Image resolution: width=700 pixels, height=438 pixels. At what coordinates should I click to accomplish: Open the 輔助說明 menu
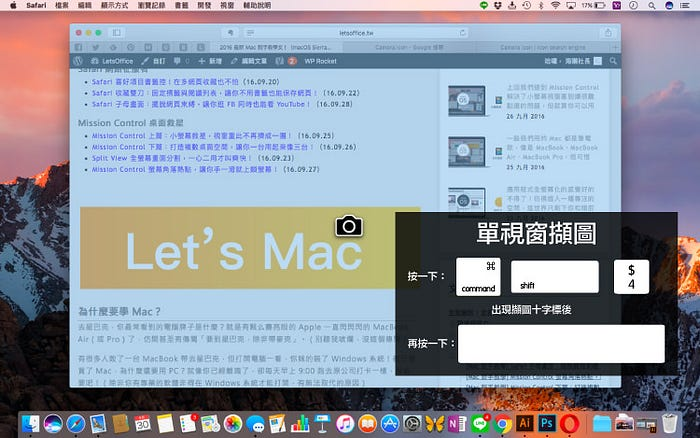(257, 5)
